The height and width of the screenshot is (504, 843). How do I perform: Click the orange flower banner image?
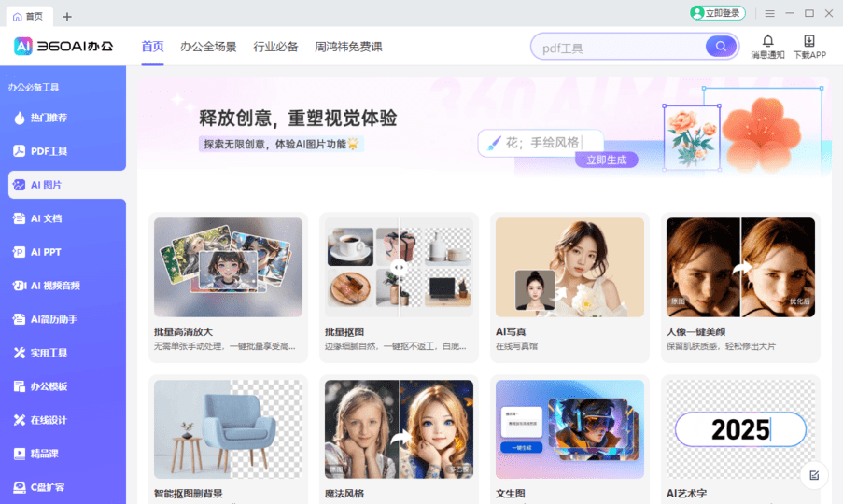click(762, 133)
